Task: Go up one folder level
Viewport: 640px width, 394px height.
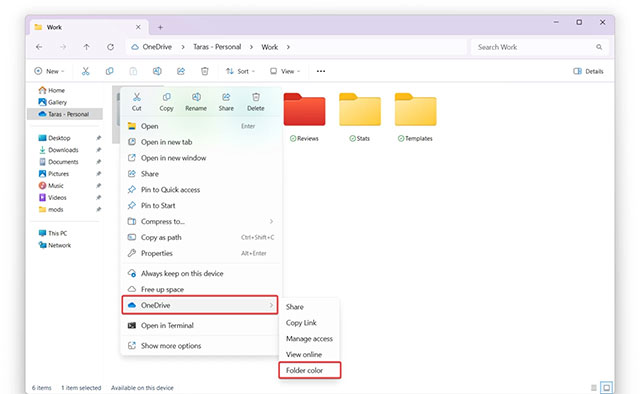Action: click(x=87, y=47)
